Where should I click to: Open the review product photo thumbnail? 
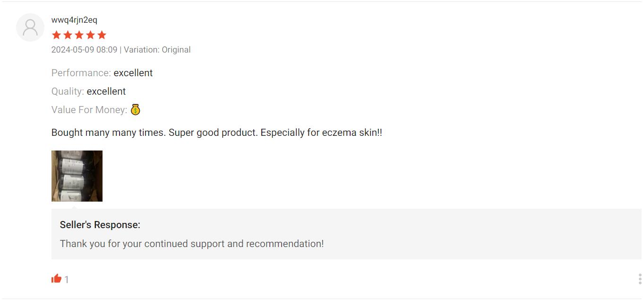pos(77,176)
